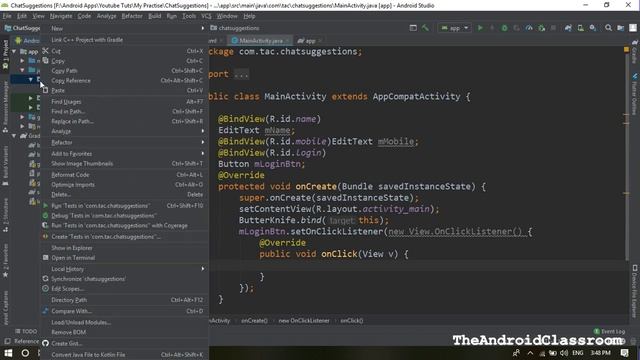Click the Windows Start button
Image resolution: width=640 pixels, height=360 pixels.
pyautogui.click(x=8, y=353)
